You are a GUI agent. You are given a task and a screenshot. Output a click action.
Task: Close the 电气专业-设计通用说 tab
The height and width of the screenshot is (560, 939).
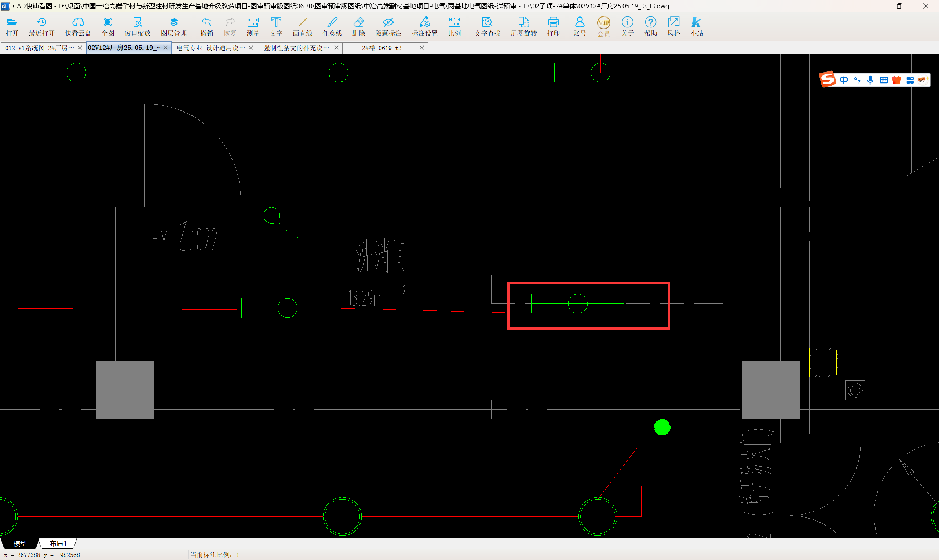point(251,48)
